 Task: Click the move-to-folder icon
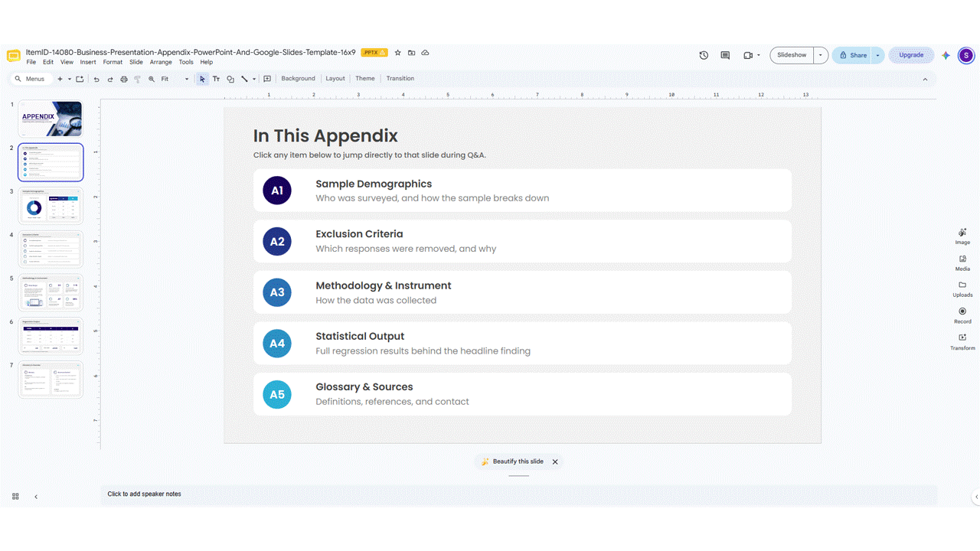click(412, 53)
